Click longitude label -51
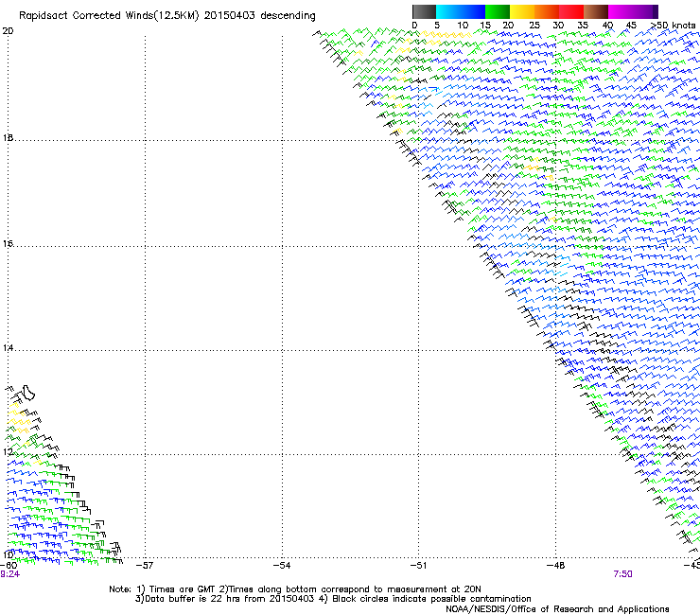 (418, 566)
